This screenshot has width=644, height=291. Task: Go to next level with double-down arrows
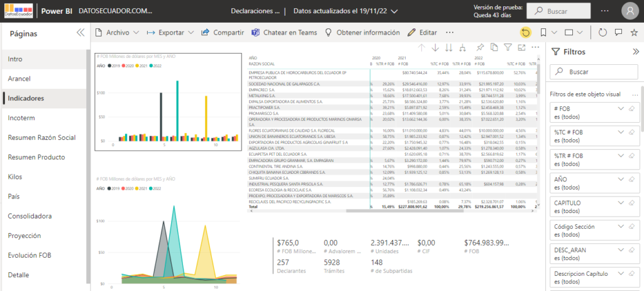449,48
